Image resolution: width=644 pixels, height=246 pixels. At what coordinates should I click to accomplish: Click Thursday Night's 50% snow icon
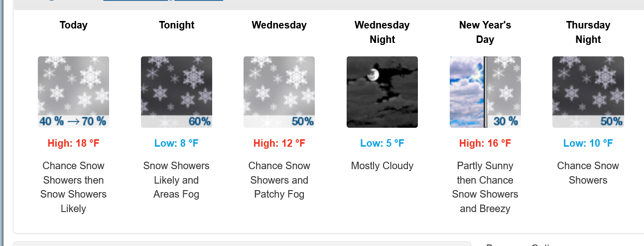point(588,92)
